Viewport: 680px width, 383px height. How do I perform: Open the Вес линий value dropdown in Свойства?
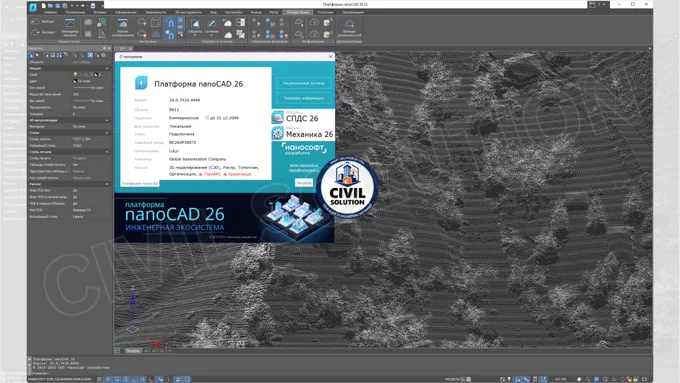[x=91, y=101]
